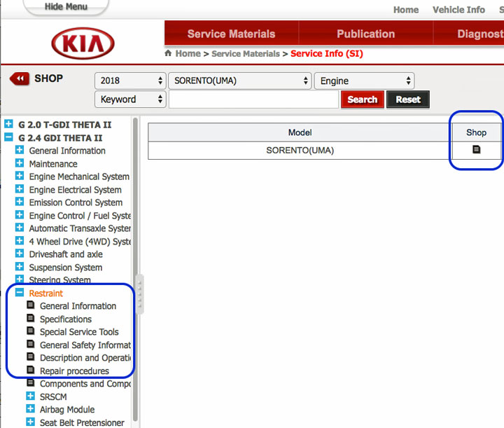Click Vehicle Info in top navigation
The height and width of the screenshot is (428, 504).
[458, 10]
